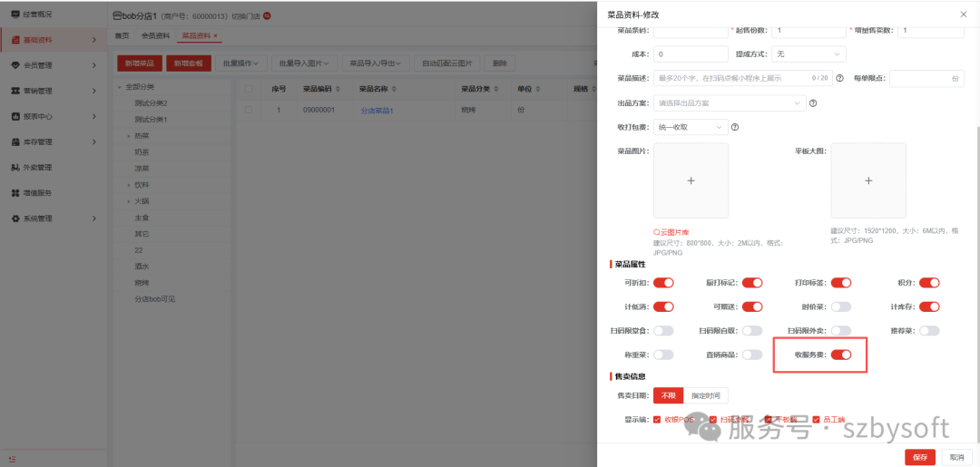
Task: Click the 报表中心 chart icon
Action: 15,117
